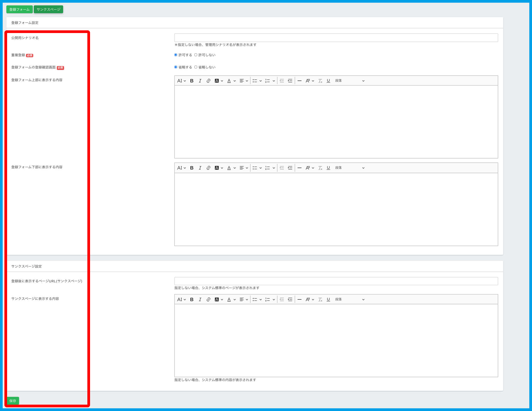Click the thanks page URL input field

point(336,281)
